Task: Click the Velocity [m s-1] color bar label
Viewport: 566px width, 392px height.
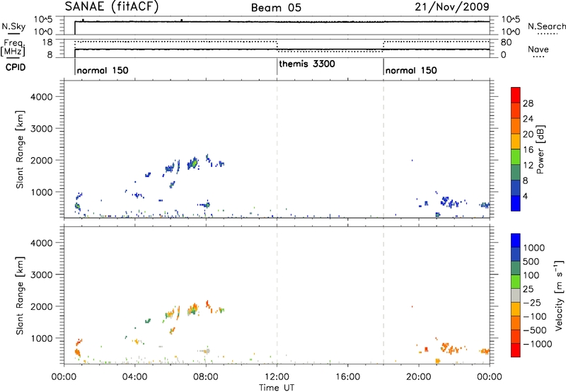Action: pyautogui.click(x=559, y=295)
